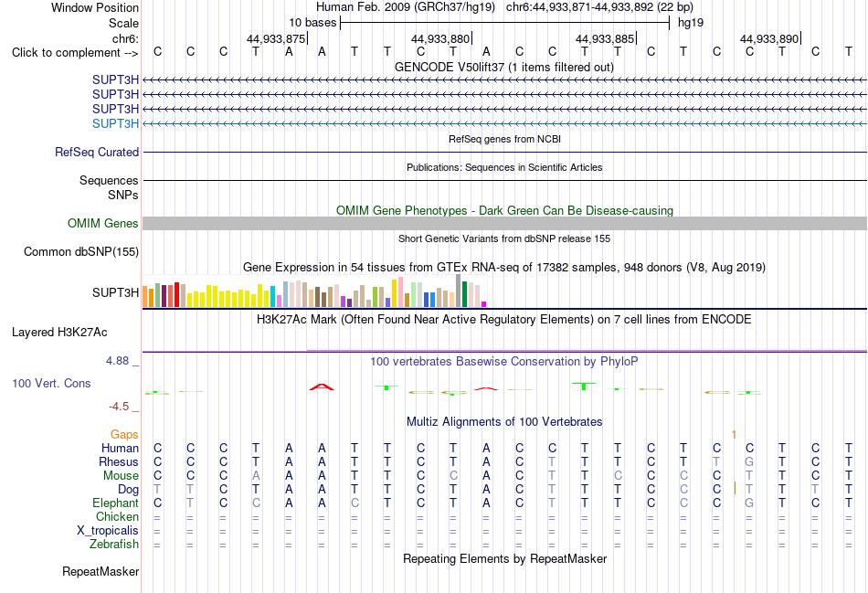Click 'Multiz Alignments of 100 Vertebrates' title

pos(504,422)
